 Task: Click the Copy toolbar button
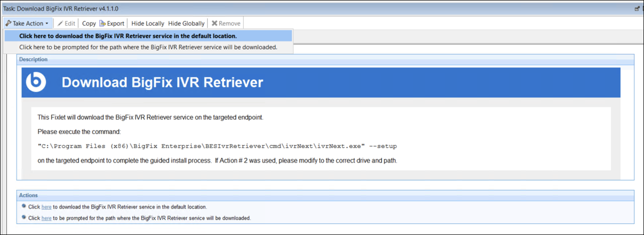click(x=89, y=23)
